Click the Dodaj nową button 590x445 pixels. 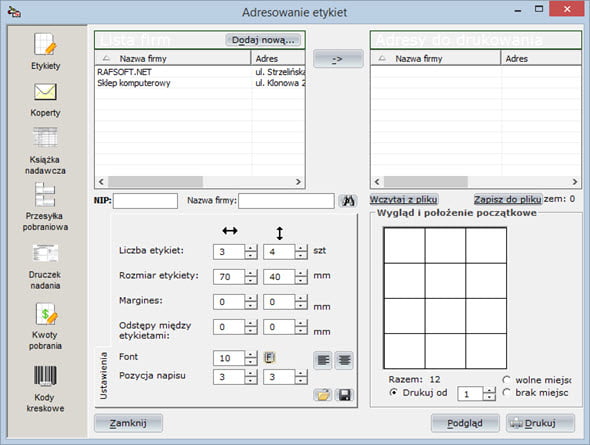pos(263,40)
